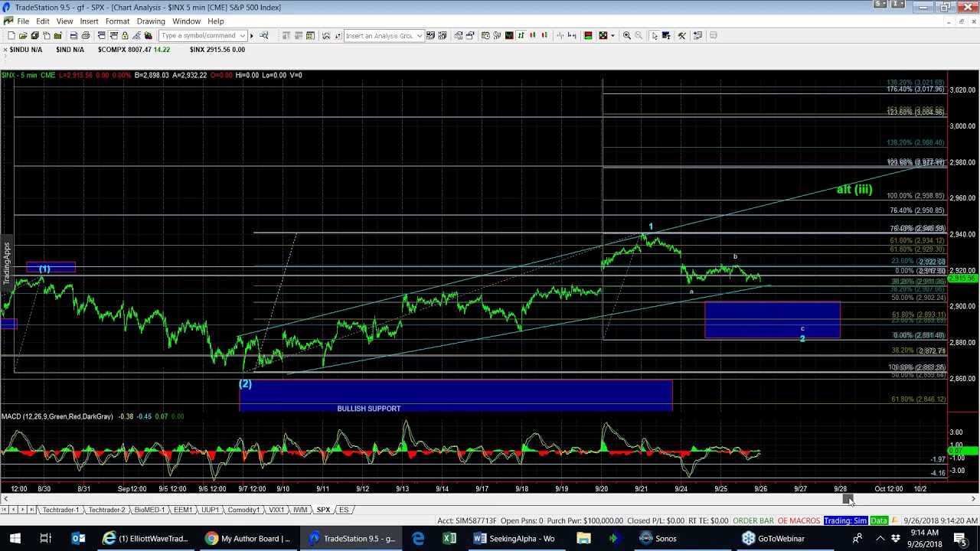Click the text tool icon in the toolbar

666,35
